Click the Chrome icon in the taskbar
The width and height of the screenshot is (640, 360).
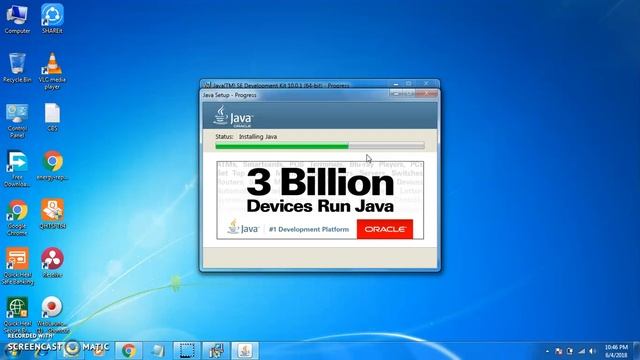[x=129, y=350]
